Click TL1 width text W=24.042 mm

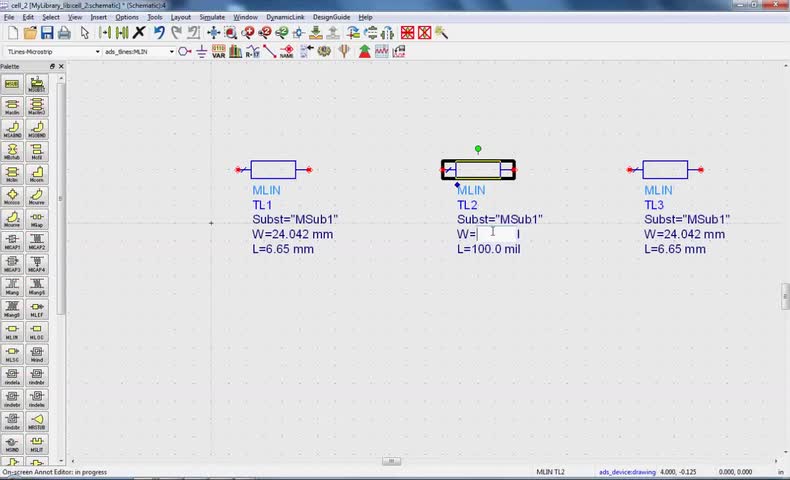point(292,234)
